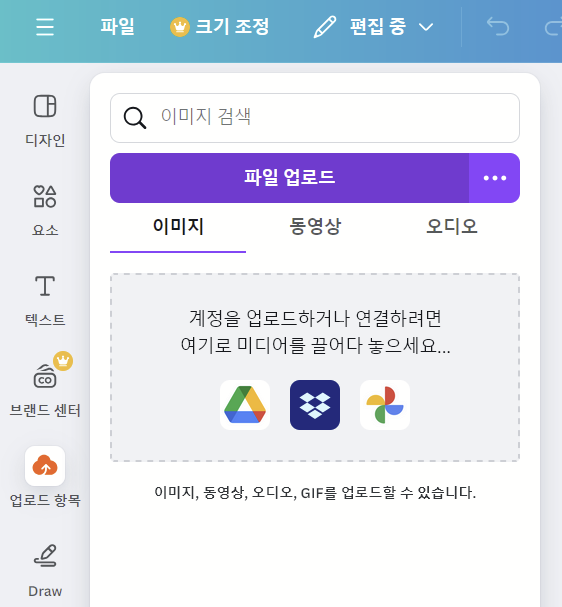This screenshot has width=562, height=607.
Task: Open the 디자인 sidebar panel
Action: pyautogui.click(x=45, y=121)
